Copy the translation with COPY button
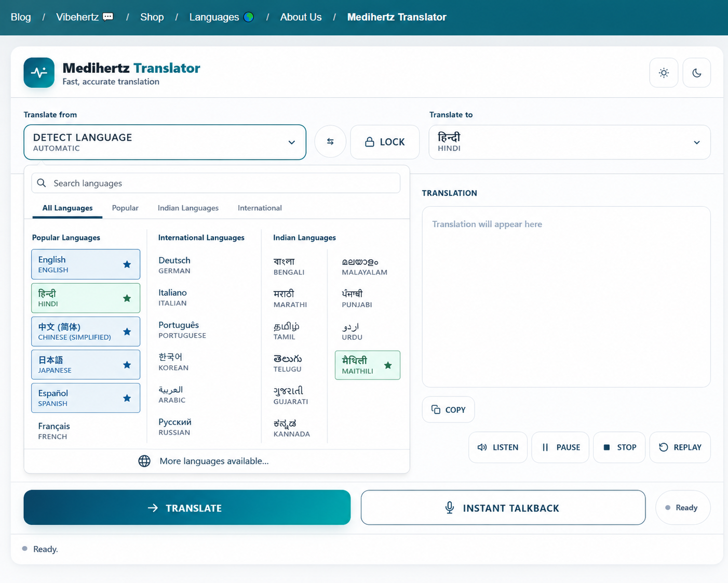 pyautogui.click(x=448, y=409)
